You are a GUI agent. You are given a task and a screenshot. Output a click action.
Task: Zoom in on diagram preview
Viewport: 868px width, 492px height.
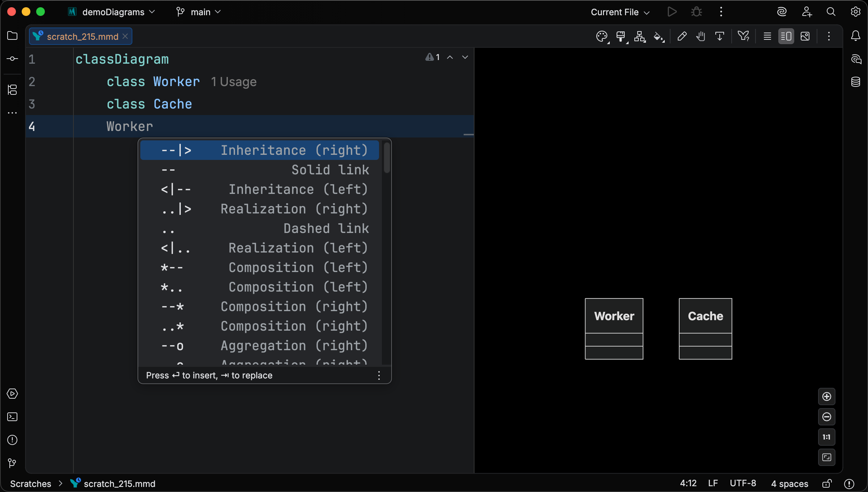[827, 396]
